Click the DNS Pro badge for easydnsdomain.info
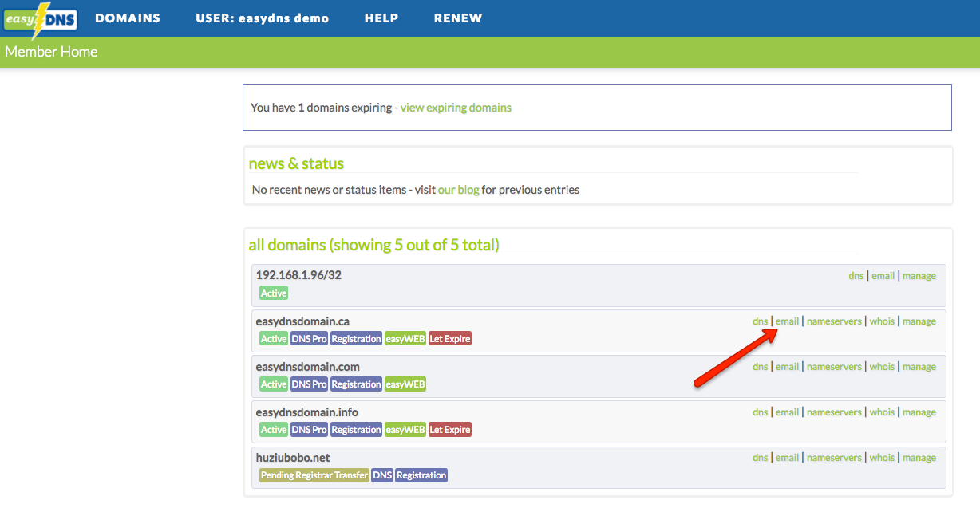The width and height of the screenshot is (980, 508). tap(310, 430)
